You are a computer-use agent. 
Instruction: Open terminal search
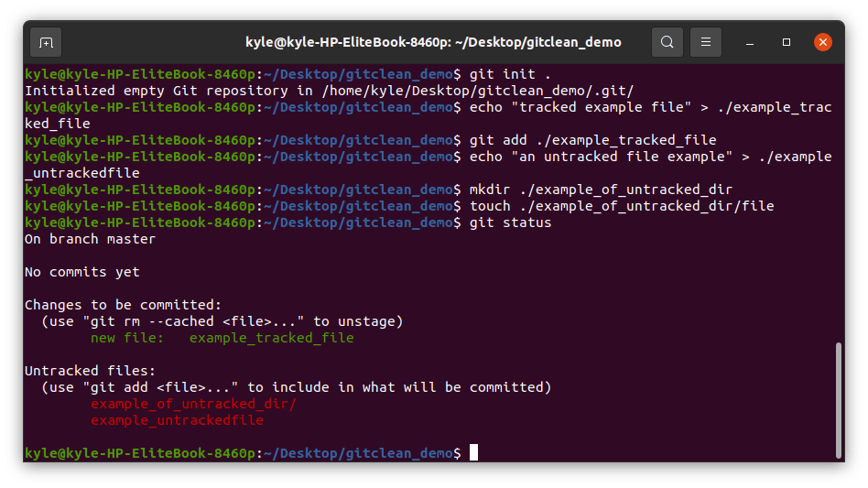click(667, 42)
